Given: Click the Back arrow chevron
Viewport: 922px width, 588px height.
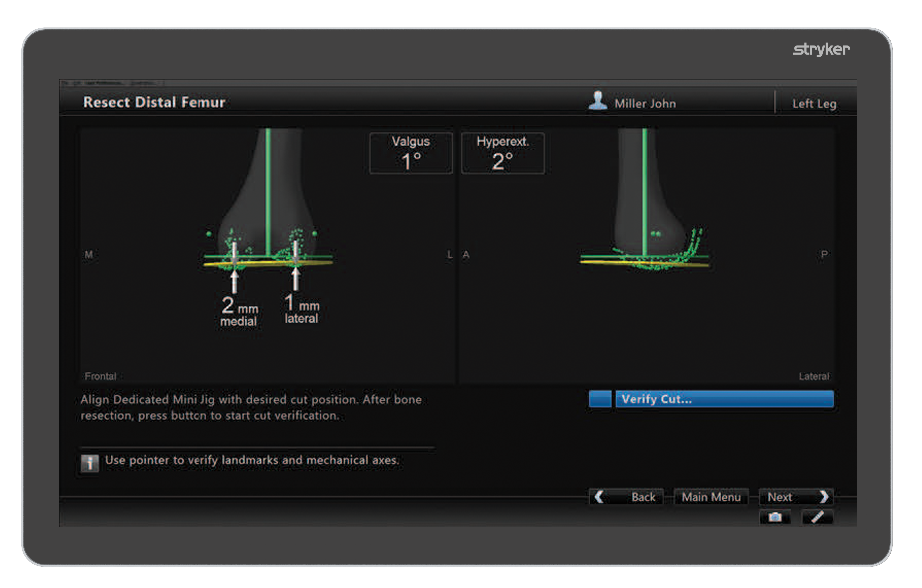Looking at the screenshot, I should (x=599, y=496).
